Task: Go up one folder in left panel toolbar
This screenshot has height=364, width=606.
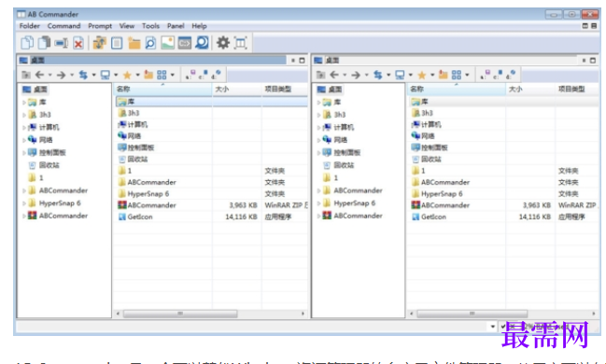Action: (x=25, y=75)
